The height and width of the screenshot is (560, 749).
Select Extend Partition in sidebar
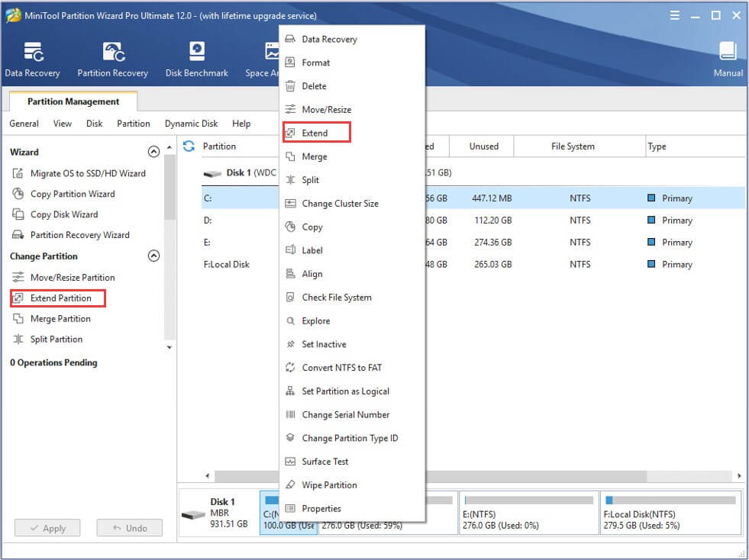point(57,298)
